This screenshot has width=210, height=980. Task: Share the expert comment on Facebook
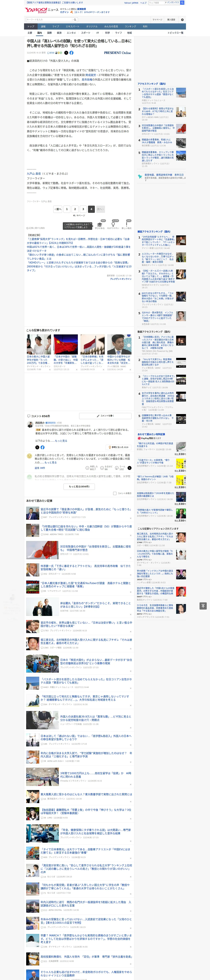(42, 447)
